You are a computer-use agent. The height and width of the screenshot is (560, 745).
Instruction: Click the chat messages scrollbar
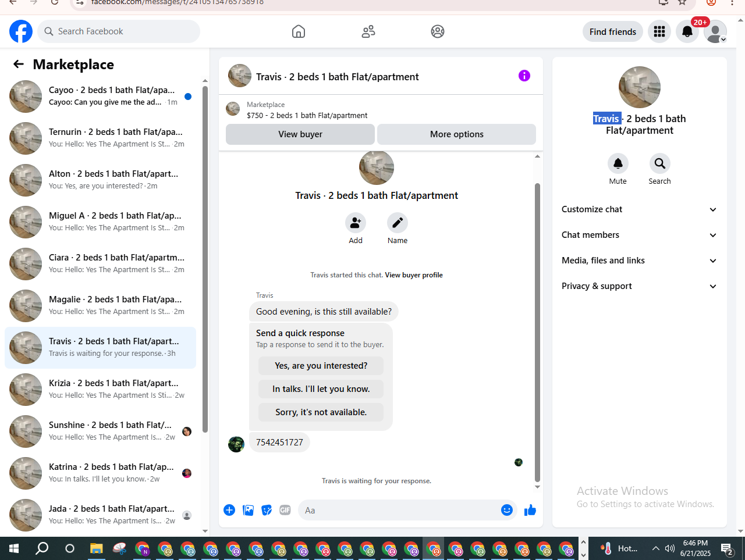tap(537, 331)
